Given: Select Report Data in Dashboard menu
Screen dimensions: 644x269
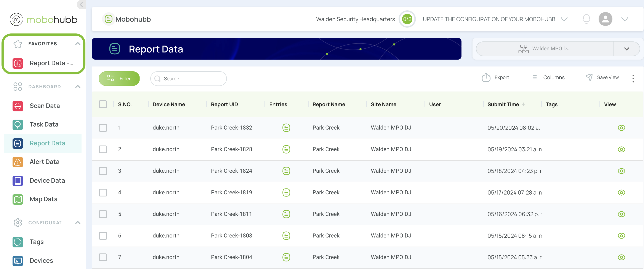Looking at the screenshot, I should (x=43, y=143).
